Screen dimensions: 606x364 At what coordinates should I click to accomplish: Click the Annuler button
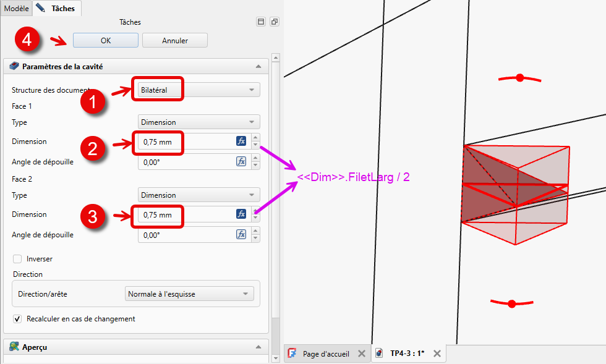click(x=174, y=40)
